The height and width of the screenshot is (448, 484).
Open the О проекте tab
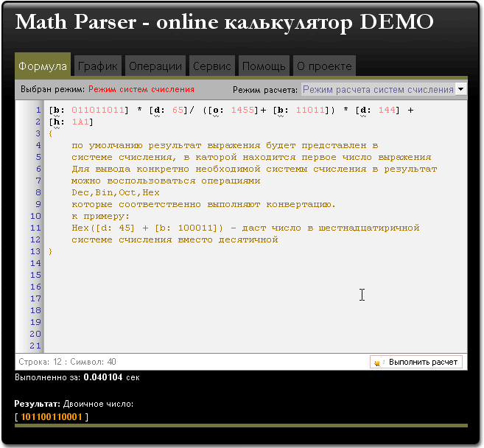[x=324, y=66]
